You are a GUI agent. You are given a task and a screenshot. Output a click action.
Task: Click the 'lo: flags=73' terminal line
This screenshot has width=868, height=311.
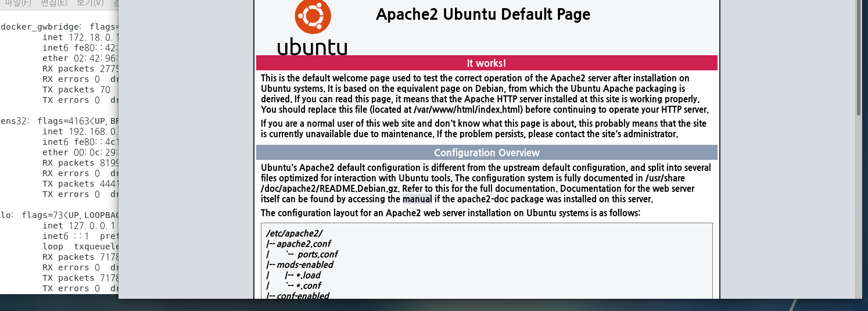pos(59,215)
